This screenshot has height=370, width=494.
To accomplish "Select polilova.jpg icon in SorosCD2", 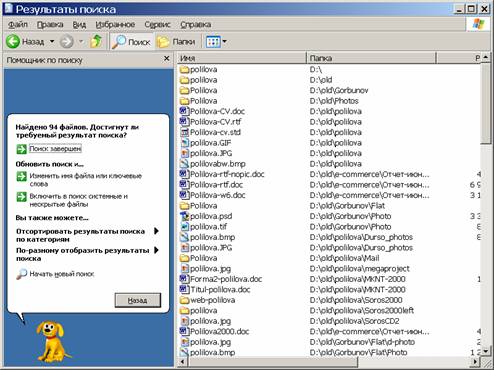I will coord(184,321).
